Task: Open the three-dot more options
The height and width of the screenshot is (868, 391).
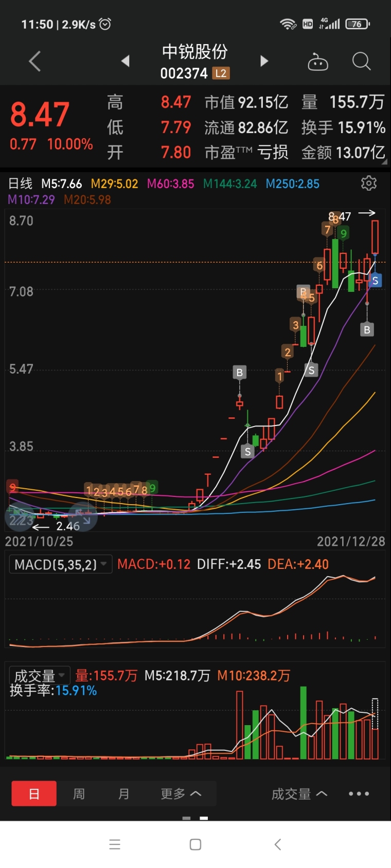Action: tap(359, 793)
